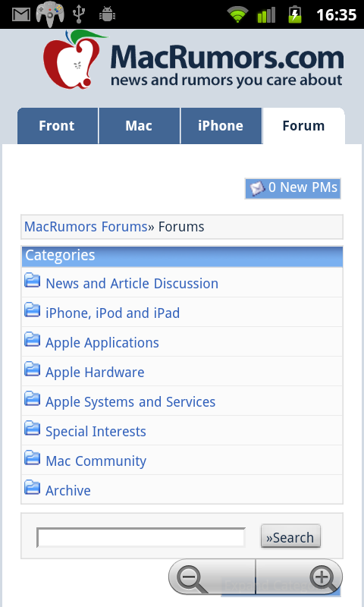Image resolution: width=364 pixels, height=607 pixels.
Task: Click the folder icon beside Apple Hardware
Action: point(32,369)
